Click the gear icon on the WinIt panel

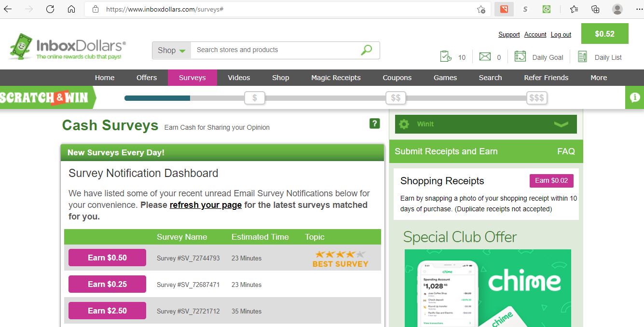click(x=403, y=123)
